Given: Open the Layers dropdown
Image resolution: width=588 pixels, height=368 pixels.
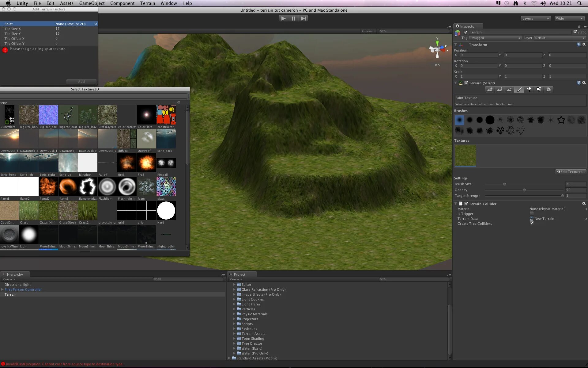Looking at the screenshot, I should tap(536, 18).
